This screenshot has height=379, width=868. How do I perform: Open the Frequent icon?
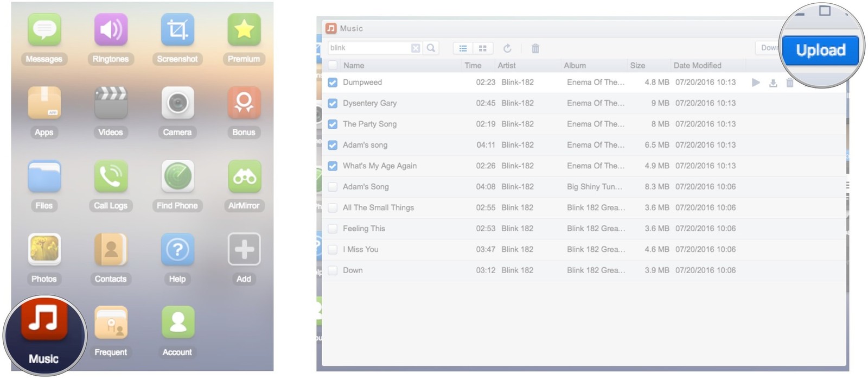[111, 323]
